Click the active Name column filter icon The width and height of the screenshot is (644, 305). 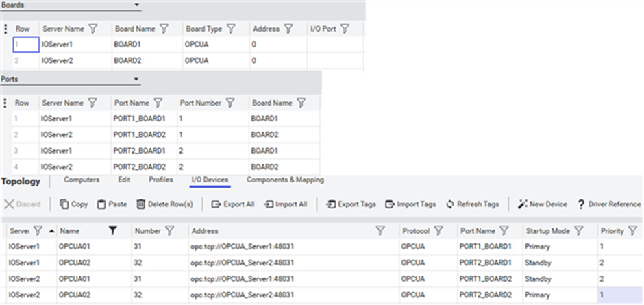tap(113, 231)
